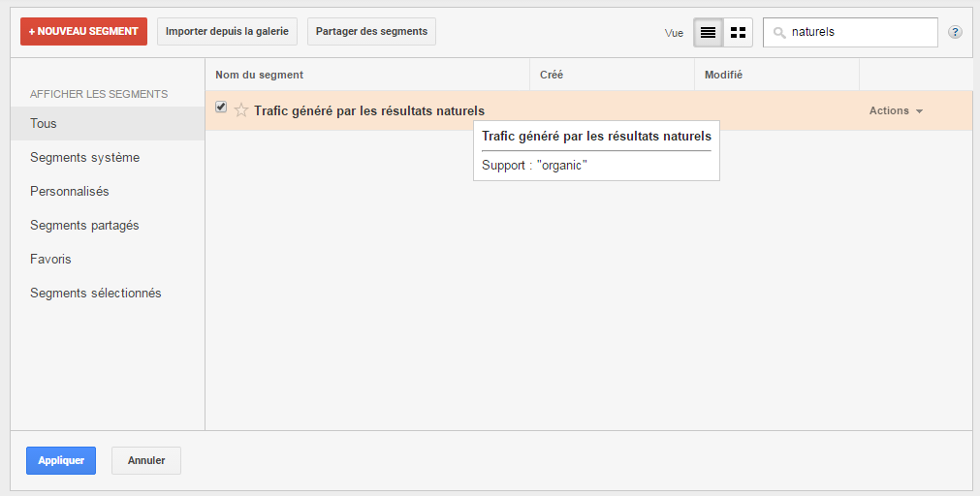Create a Nouveau Segment

83,31
